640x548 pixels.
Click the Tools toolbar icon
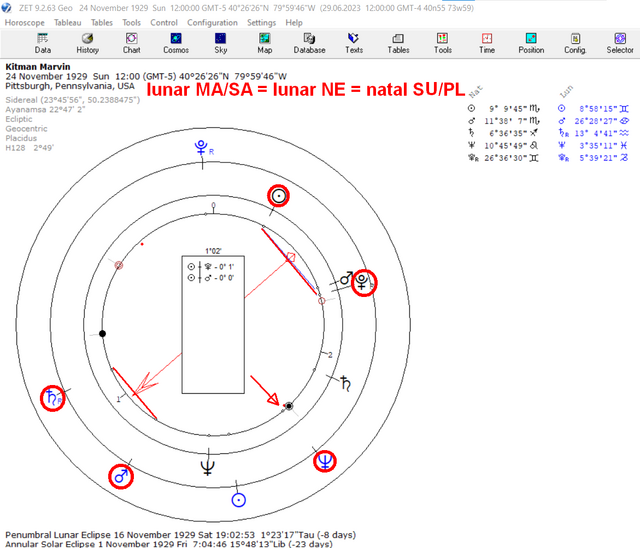(x=443, y=43)
